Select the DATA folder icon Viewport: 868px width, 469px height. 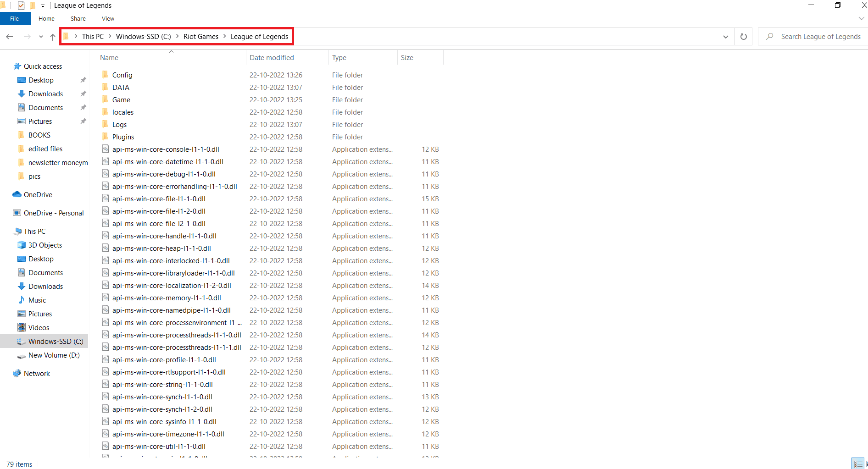point(106,87)
